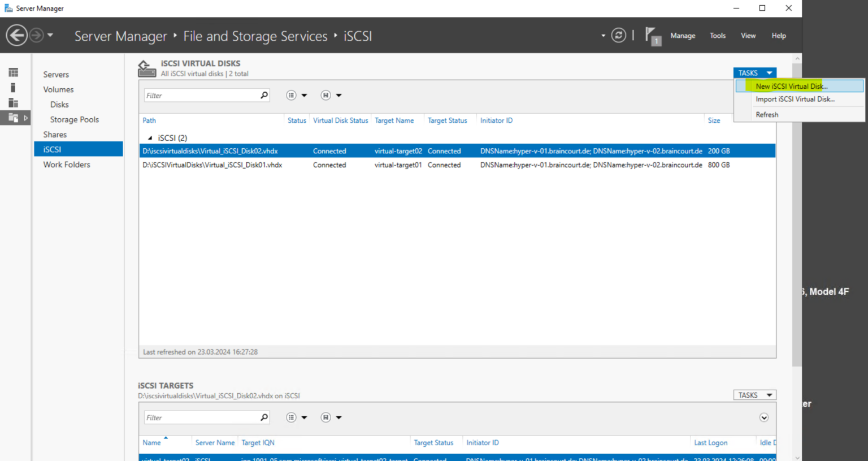
Task: Open Dashboard icon in left sidebar
Action: [14, 72]
